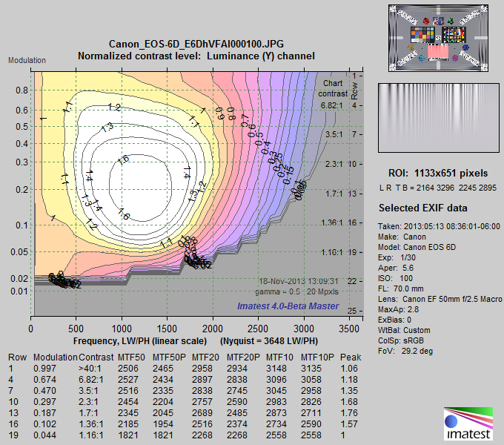Click the 1000 frequency axis tick label
The image size is (504, 445).
122,329
